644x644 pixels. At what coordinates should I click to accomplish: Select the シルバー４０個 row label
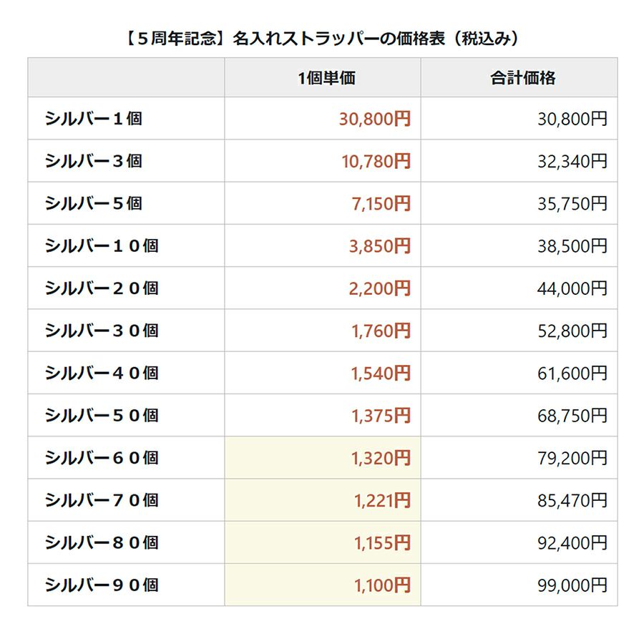(x=101, y=373)
